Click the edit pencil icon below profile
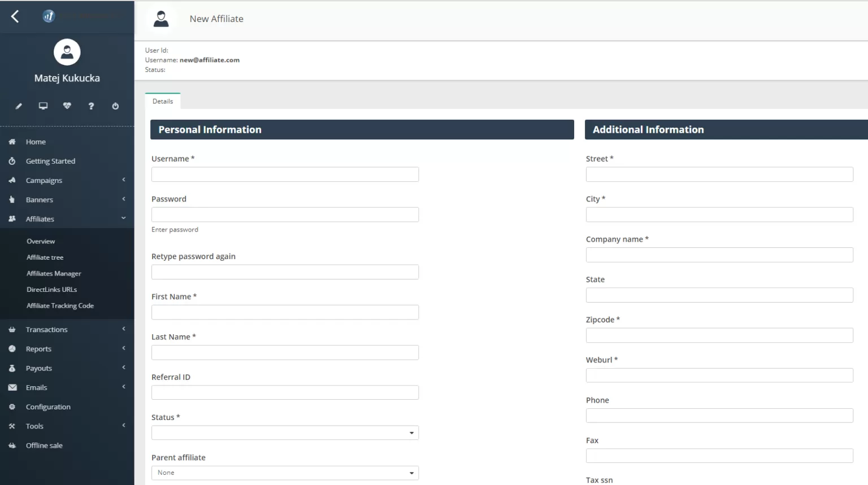Screen dimensions: 868x485 click(x=19, y=106)
